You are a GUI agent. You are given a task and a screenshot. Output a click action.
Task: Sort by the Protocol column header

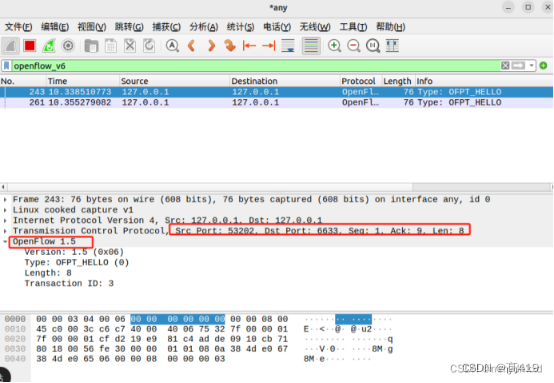pos(361,81)
